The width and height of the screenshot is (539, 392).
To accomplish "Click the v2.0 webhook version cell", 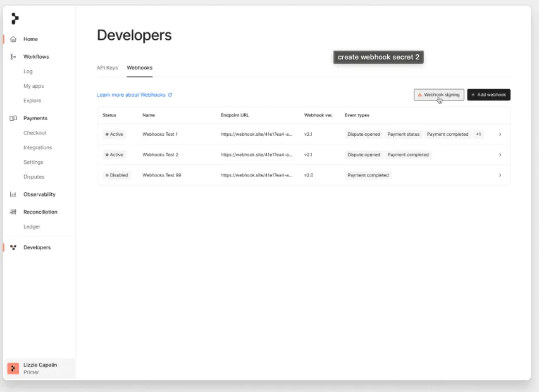I will (x=309, y=175).
